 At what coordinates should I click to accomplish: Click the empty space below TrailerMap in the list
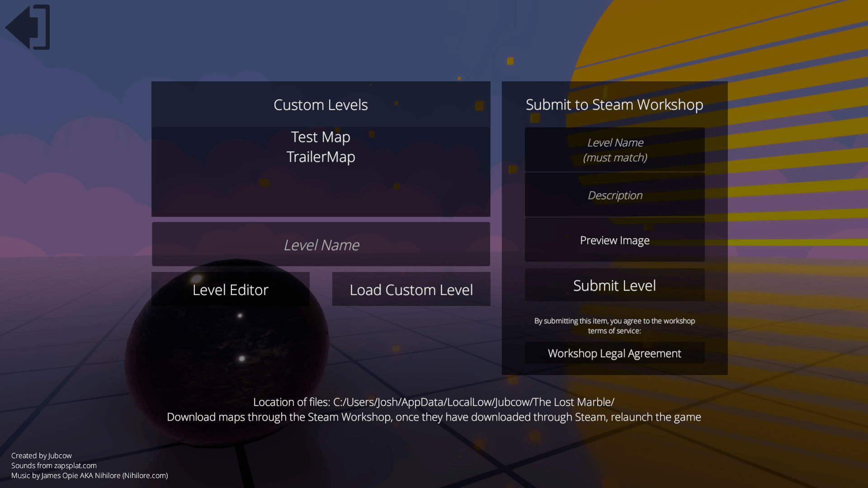[x=321, y=192]
